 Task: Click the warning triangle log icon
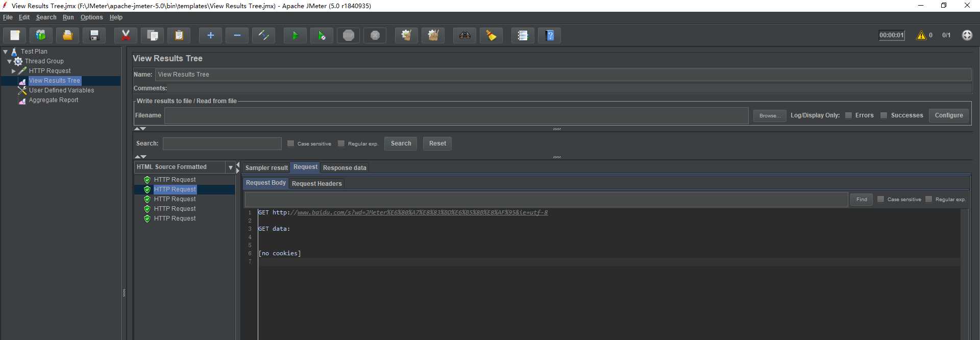pyautogui.click(x=921, y=35)
